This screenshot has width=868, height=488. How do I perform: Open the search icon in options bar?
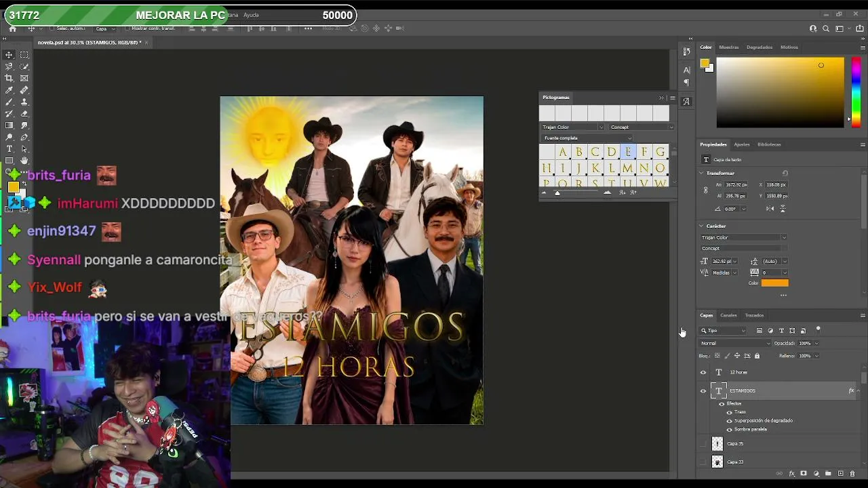click(826, 28)
